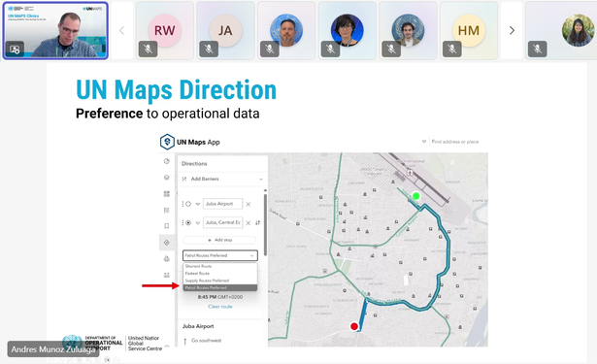
Task: Click the Juba Airport heading in directions list
Action: (198, 326)
